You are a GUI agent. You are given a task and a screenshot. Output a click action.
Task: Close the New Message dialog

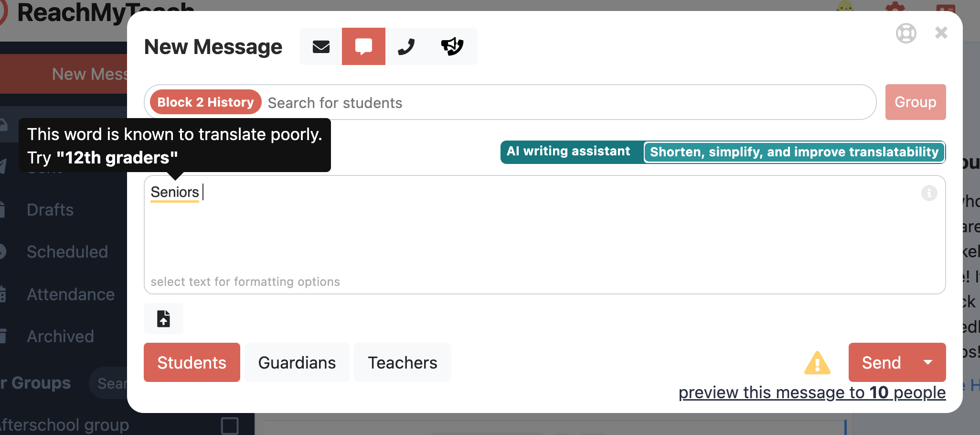941,33
